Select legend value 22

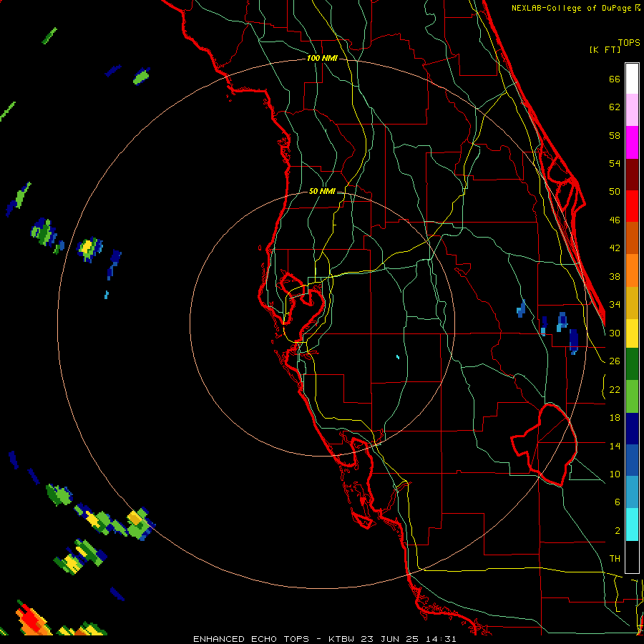(615, 389)
